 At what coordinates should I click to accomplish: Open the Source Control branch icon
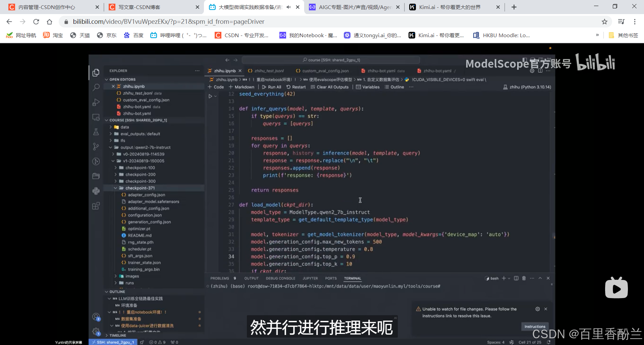96,147
